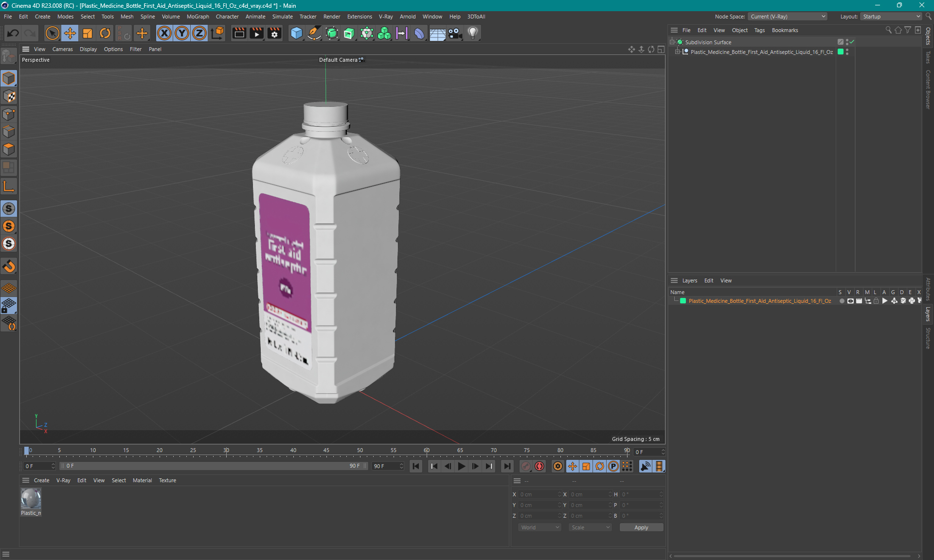The image size is (934, 560).
Task: Open Objects panel hamburger menu
Action: [674, 30]
